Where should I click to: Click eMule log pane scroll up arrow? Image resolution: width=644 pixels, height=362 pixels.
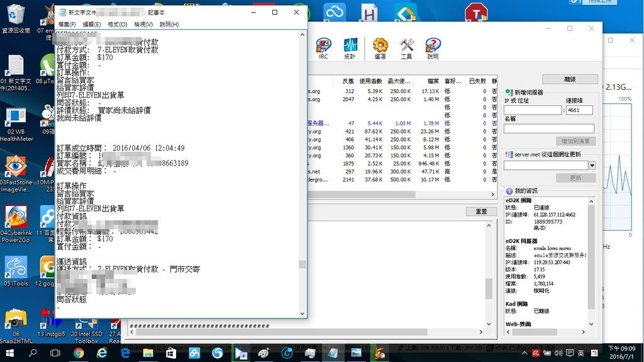489,225
